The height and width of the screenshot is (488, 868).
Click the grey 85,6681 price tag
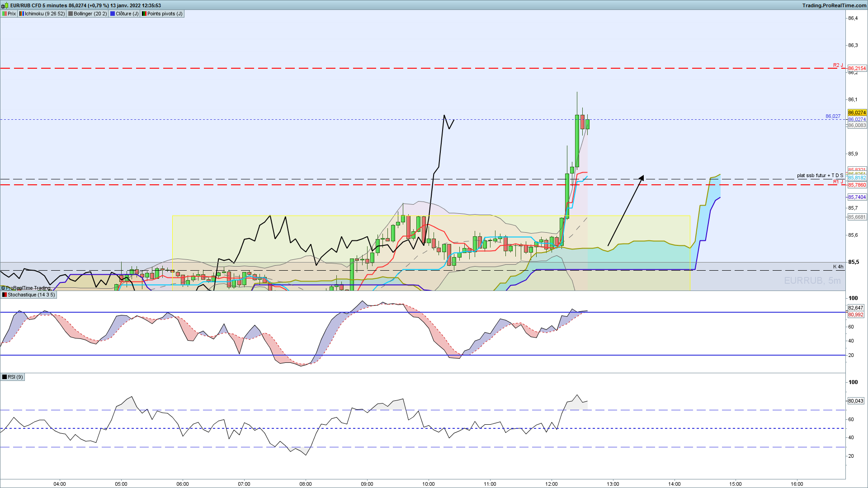[857, 217]
